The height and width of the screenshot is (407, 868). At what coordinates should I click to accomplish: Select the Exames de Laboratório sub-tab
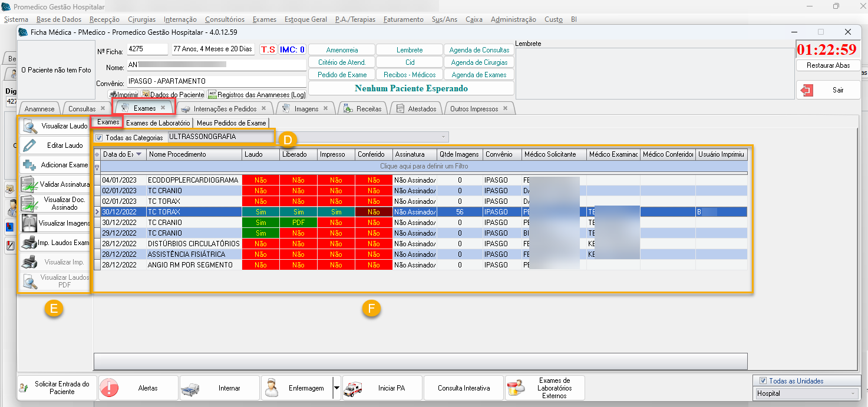point(158,123)
